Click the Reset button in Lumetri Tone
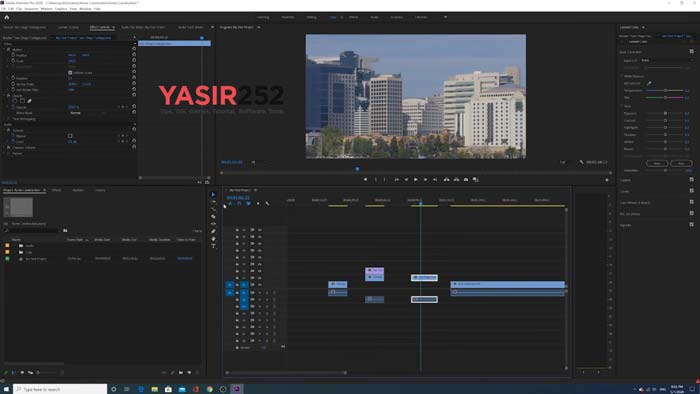Image resolution: width=700 pixels, height=394 pixels. [x=657, y=163]
